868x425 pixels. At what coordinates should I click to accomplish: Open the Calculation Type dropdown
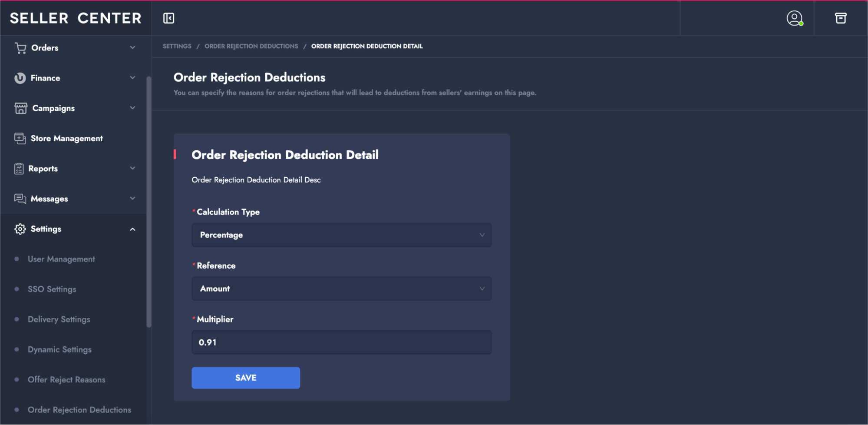[341, 235]
